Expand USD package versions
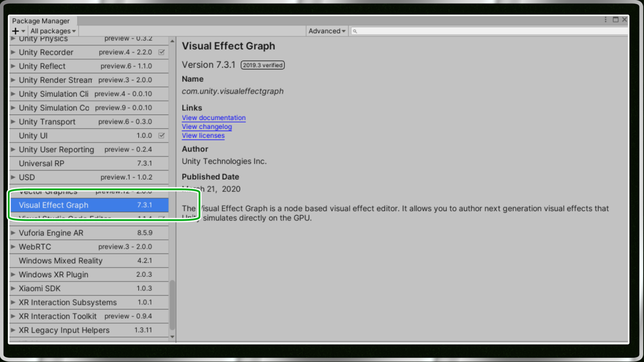 13,177
